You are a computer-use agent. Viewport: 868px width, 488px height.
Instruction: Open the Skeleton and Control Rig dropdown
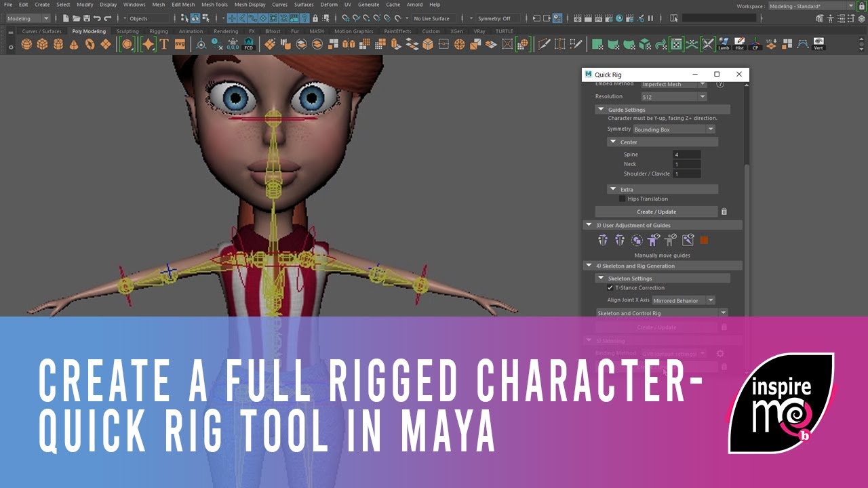(x=661, y=313)
